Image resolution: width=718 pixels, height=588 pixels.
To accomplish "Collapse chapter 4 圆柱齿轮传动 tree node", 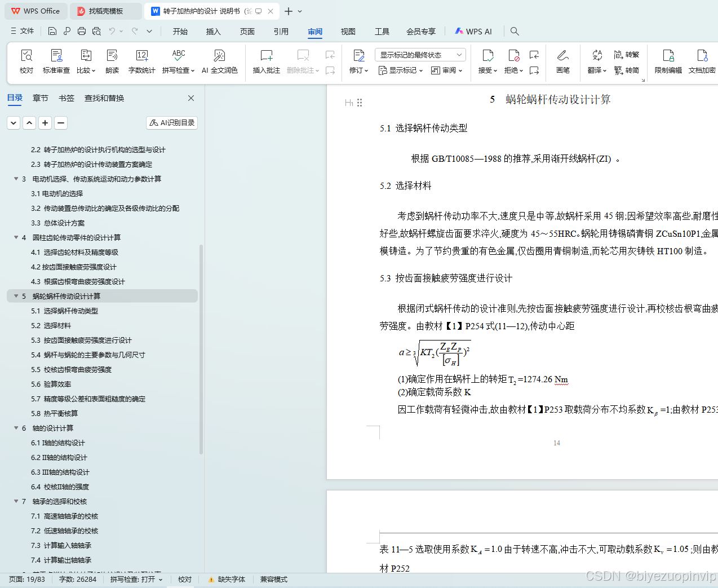I will point(16,237).
